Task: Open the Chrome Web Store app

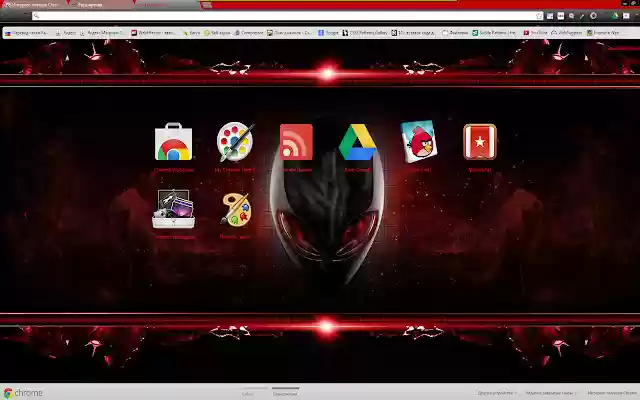Action: click(x=173, y=142)
